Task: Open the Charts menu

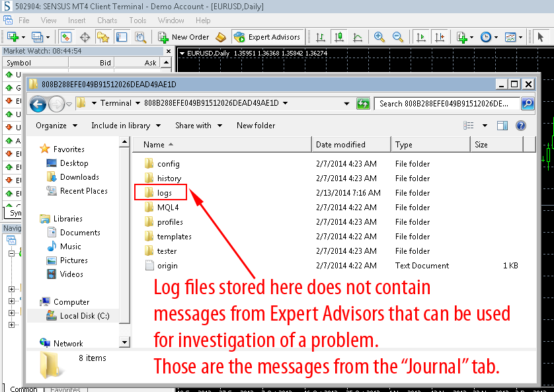Action: [x=107, y=20]
